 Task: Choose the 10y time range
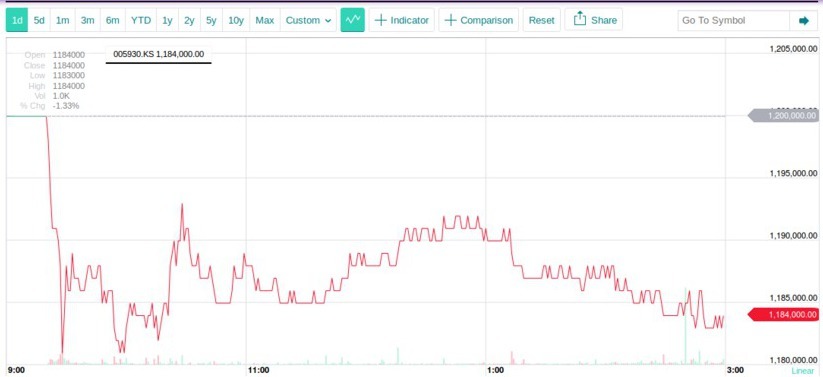[236, 20]
